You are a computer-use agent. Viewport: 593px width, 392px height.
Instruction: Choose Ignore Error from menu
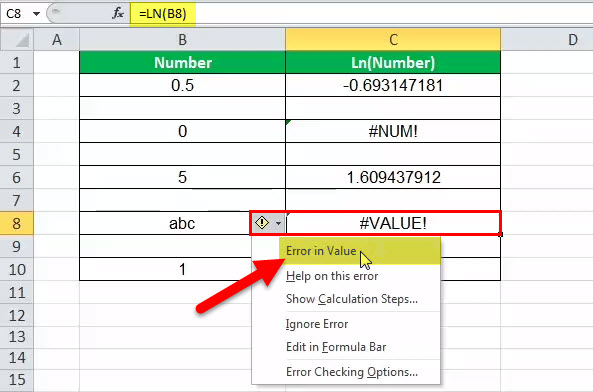(346, 324)
